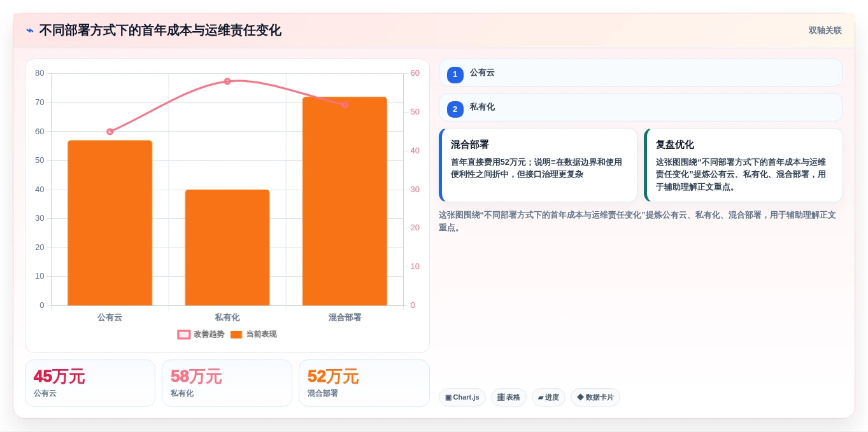Click the trend line point above 私有化
The image size is (868, 432).
[x=227, y=81]
